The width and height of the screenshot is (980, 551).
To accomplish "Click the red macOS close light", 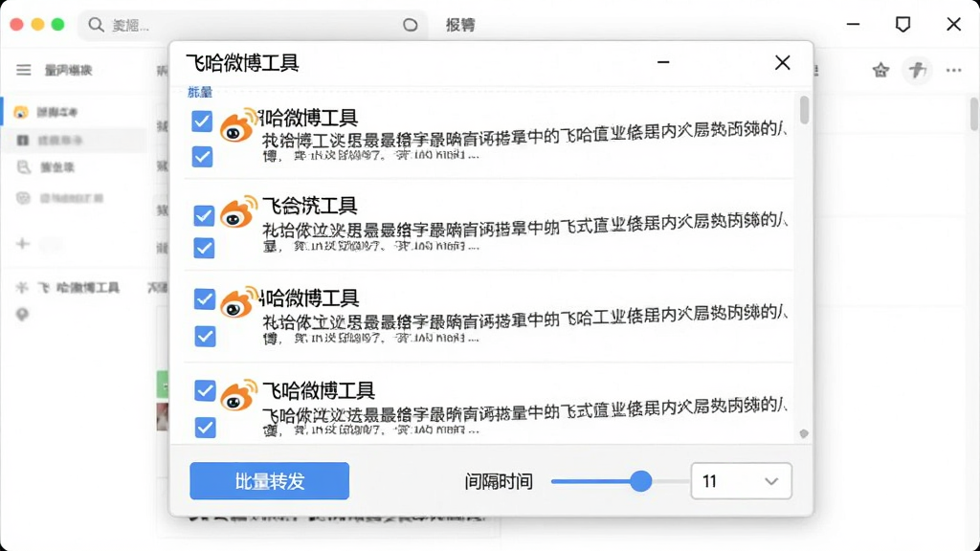I will click(x=17, y=24).
